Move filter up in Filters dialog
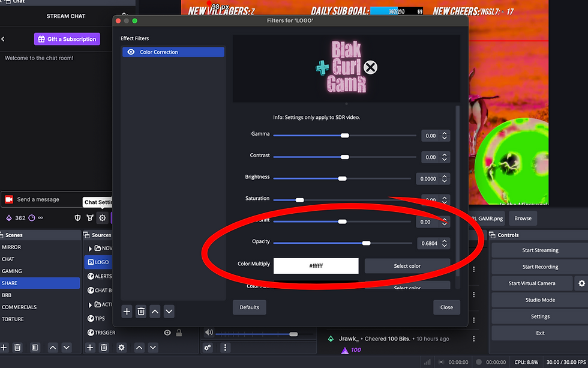 [155, 312]
